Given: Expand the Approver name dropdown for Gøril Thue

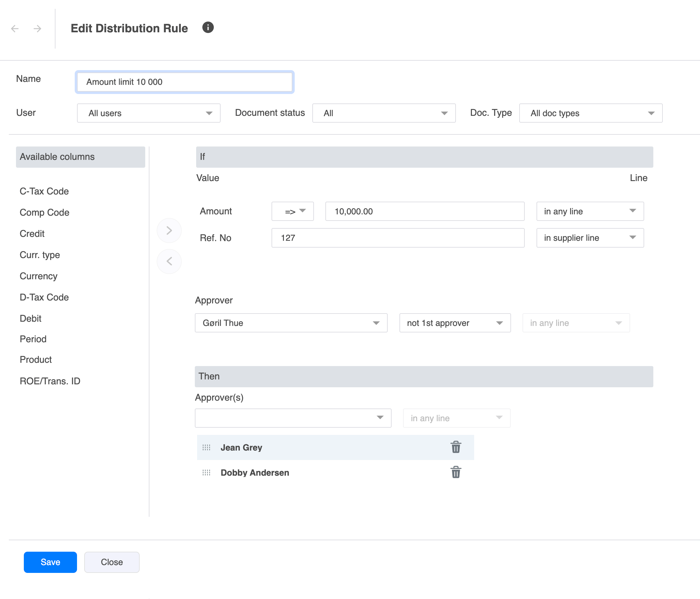Looking at the screenshot, I should [378, 323].
